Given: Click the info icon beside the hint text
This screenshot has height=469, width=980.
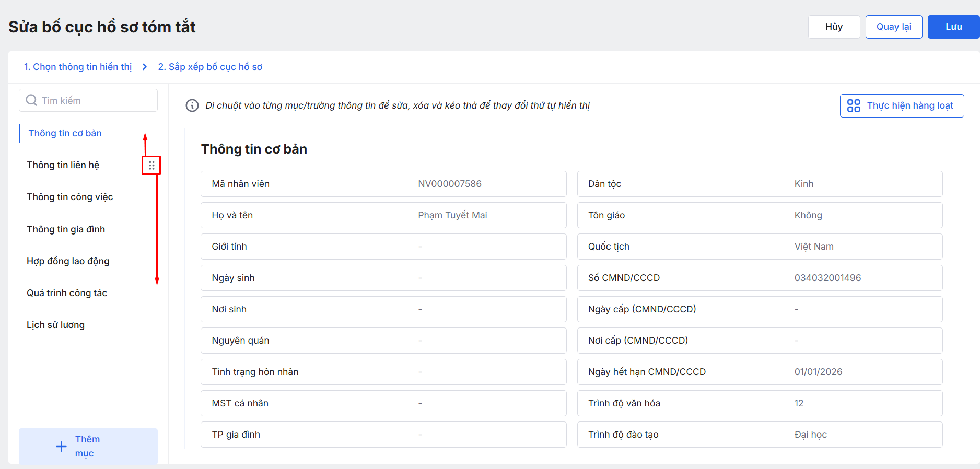Looking at the screenshot, I should click(192, 105).
